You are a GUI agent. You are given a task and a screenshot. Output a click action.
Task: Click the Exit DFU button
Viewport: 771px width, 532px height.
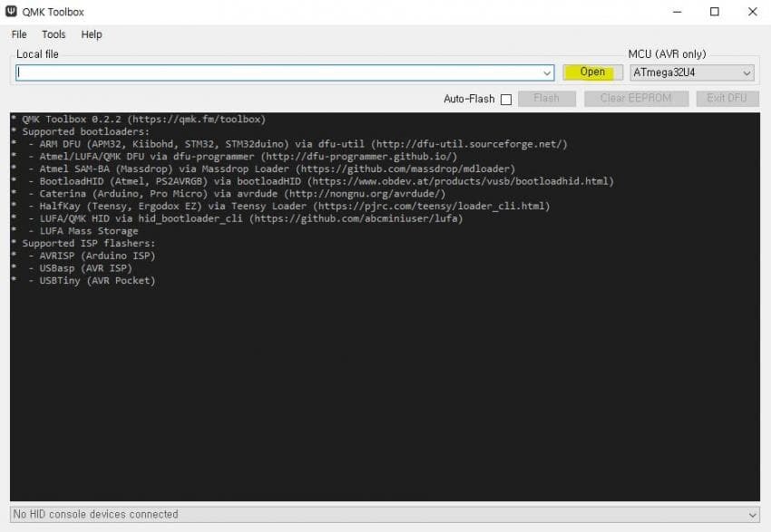727,98
